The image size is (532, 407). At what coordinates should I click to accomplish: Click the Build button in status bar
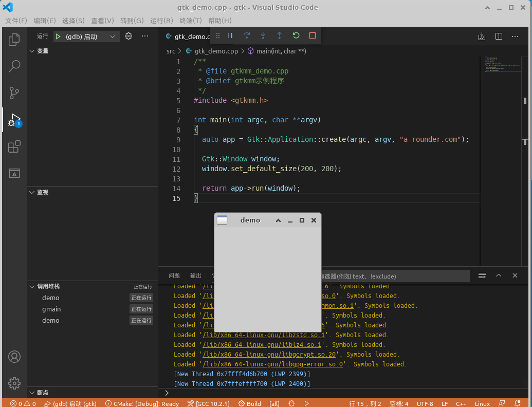[250, 403]
